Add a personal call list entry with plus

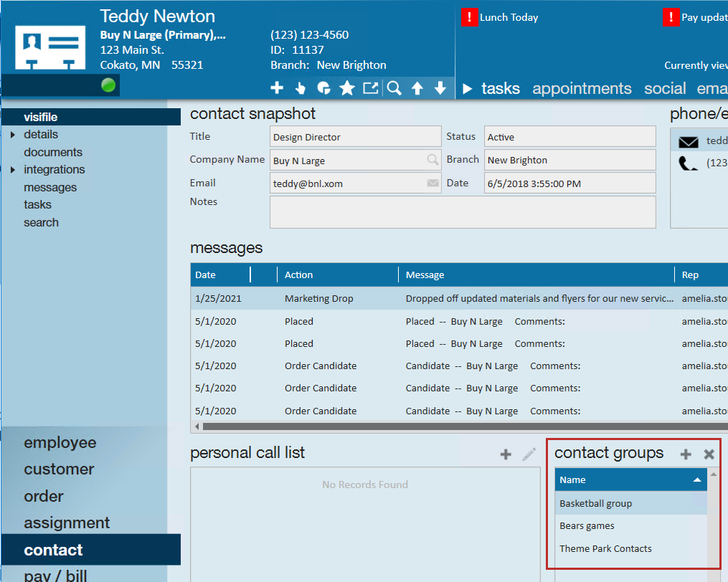[506, 454]
